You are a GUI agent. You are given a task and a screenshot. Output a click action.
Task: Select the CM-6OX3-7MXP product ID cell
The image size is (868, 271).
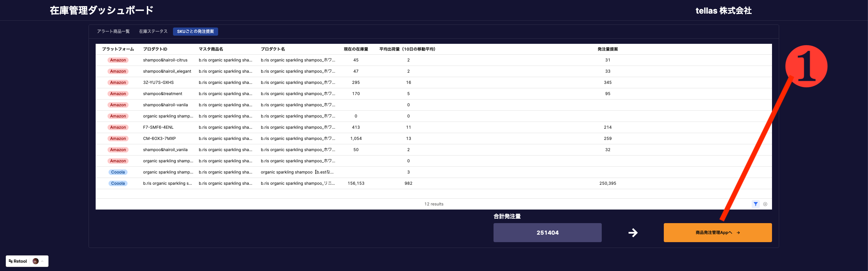[x=159, y=139]
